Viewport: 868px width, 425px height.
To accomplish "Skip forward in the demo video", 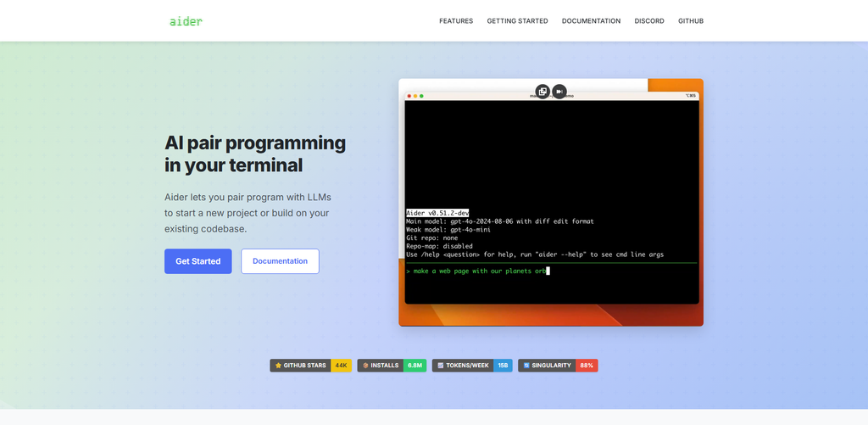I will coord(559,92).
